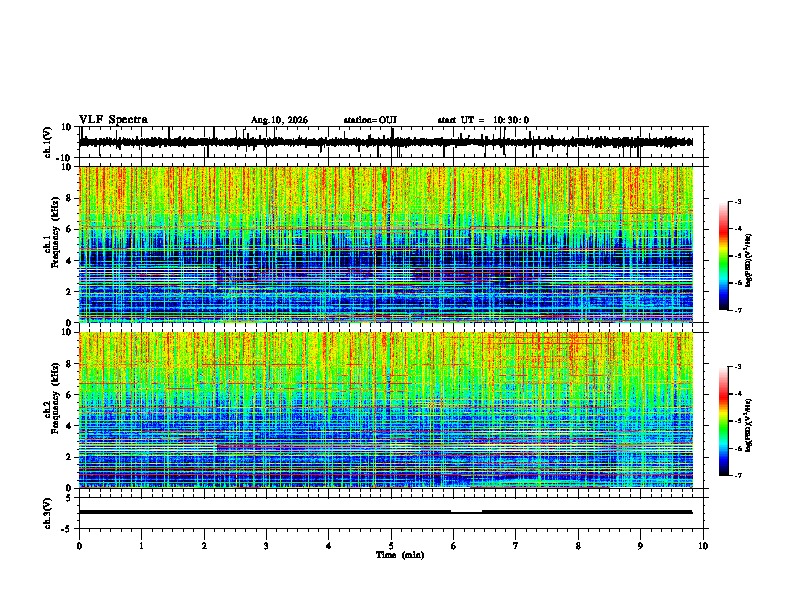Click the ch.2 spectrogram color scale bar

pyautogui.click(x=724, y=421)
